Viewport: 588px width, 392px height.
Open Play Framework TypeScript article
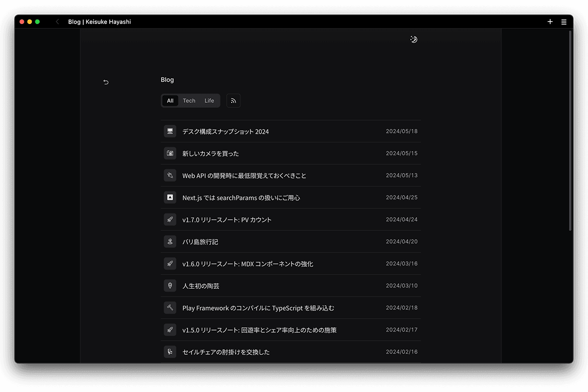coord(258,308)
